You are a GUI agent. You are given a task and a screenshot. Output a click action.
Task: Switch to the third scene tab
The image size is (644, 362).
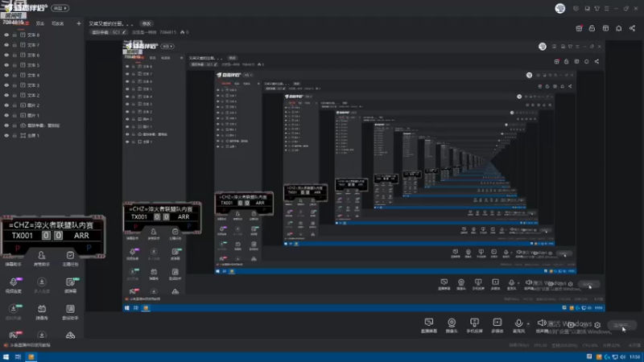click(x=57, y=23)
